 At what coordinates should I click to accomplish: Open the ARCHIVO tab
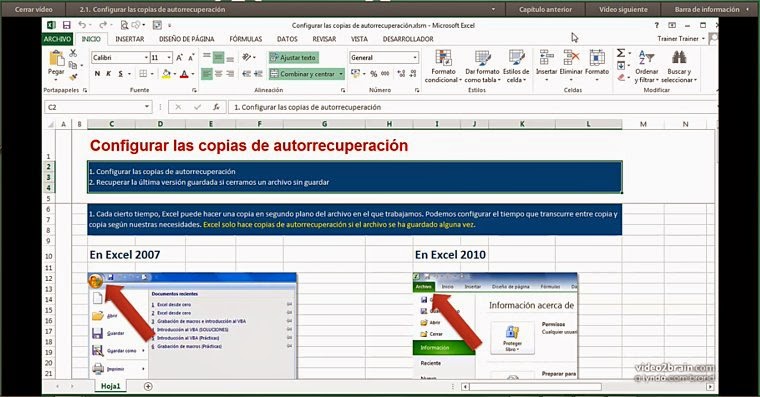coord(57,39)
